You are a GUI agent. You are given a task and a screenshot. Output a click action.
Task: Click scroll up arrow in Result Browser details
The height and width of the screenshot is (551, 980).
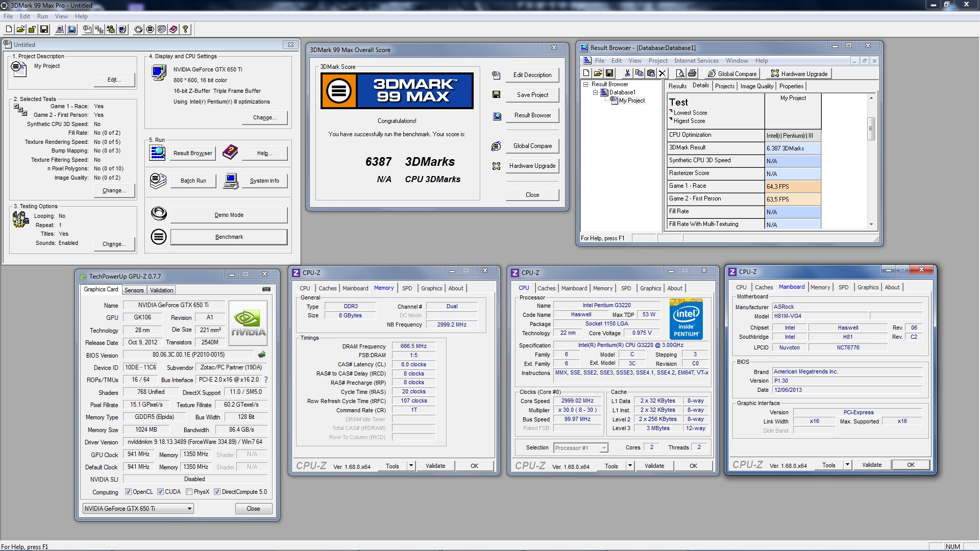point(871,97)
